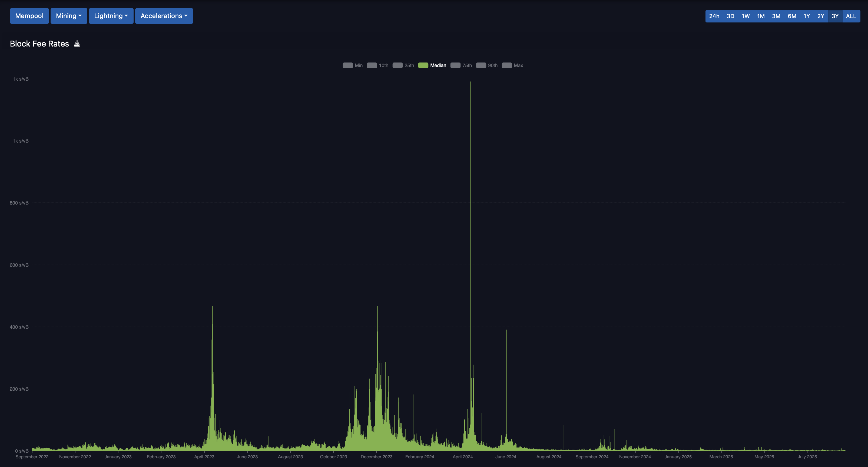Select the 3Y time range
868x467 pixels.
(x=835, y=16)
